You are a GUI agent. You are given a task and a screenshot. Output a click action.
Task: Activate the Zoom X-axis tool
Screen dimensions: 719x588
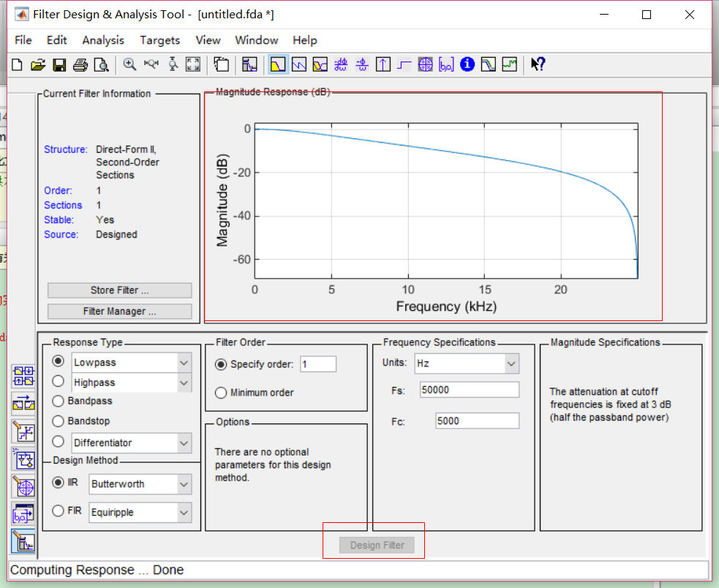pos(151,64)
